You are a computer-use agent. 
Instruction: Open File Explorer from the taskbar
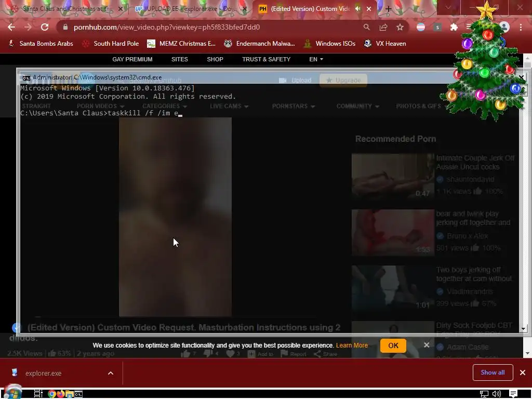(x=70, y=394)
